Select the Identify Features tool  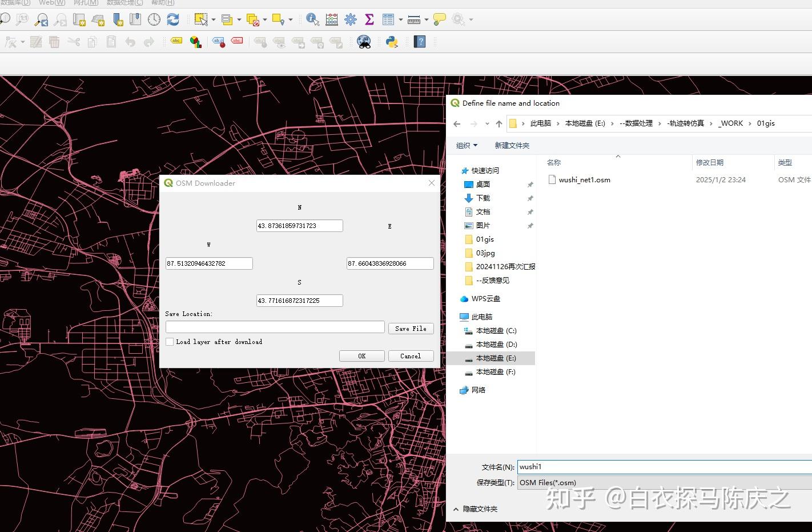pos(312,20)
